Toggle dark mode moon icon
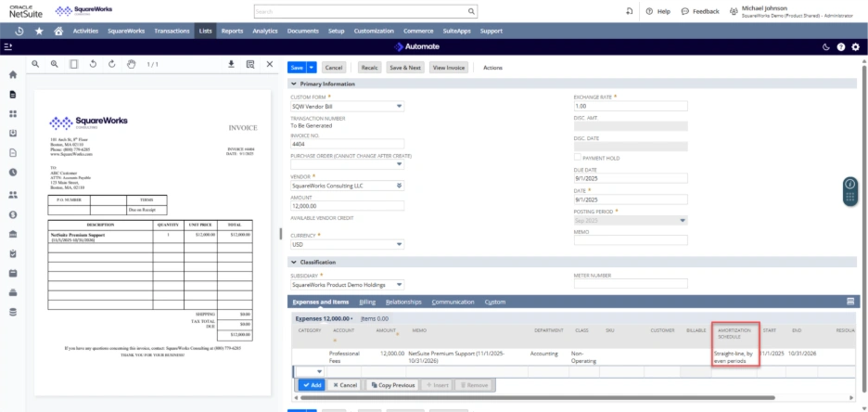 tap(826, 46)
